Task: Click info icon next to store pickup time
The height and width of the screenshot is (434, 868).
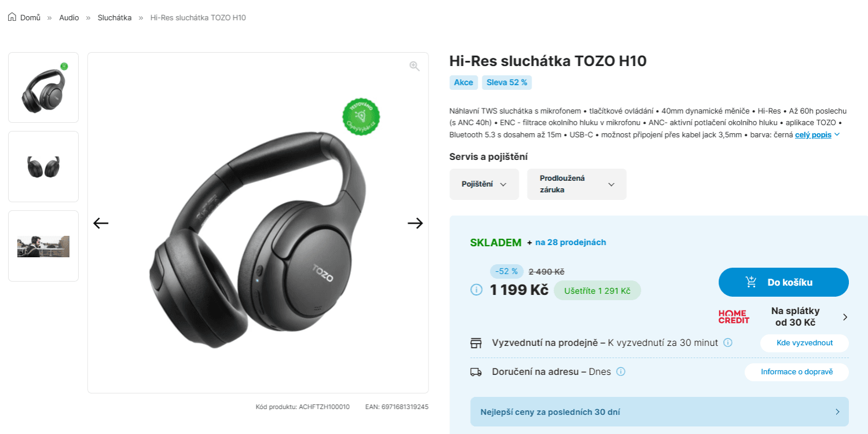Action: tap(728, 342)
